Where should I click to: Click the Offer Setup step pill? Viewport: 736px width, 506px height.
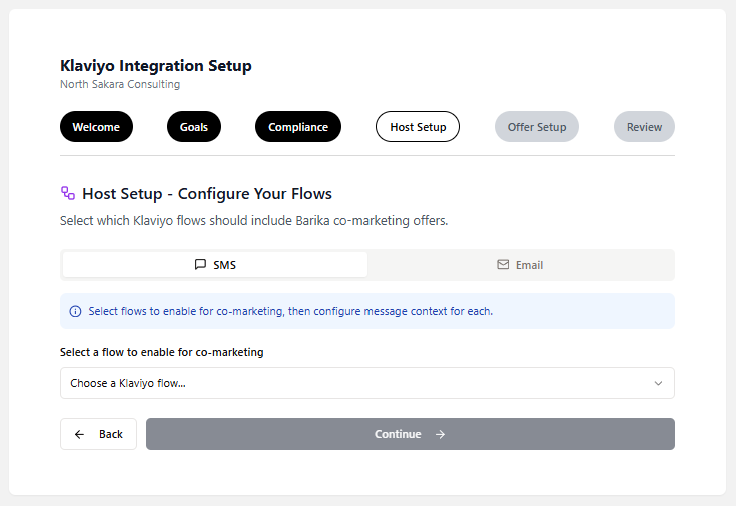click(x=537, y=127)
